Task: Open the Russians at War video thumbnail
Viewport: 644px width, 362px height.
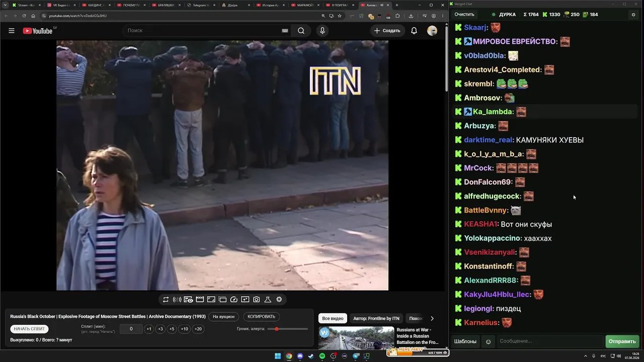Action: (x=356, y=338)
